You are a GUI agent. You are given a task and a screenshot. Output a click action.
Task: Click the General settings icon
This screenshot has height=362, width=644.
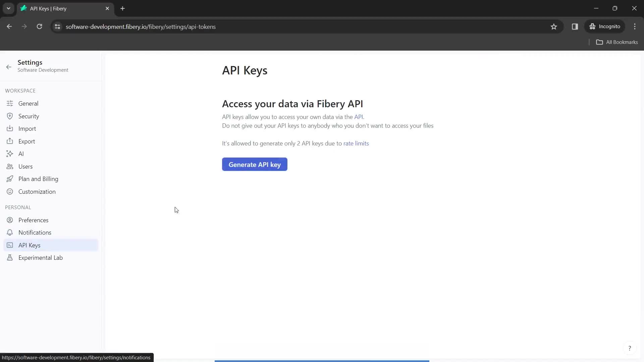(x=10, y=104)
